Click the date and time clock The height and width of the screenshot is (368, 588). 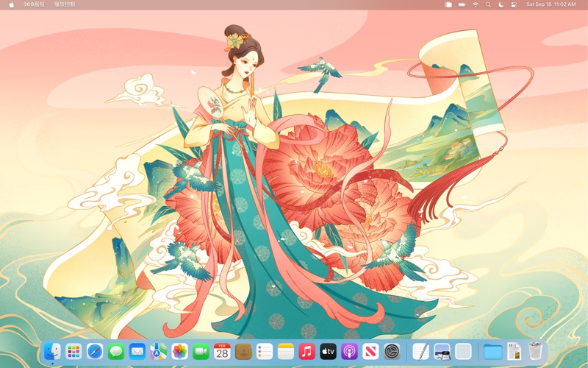551,4
